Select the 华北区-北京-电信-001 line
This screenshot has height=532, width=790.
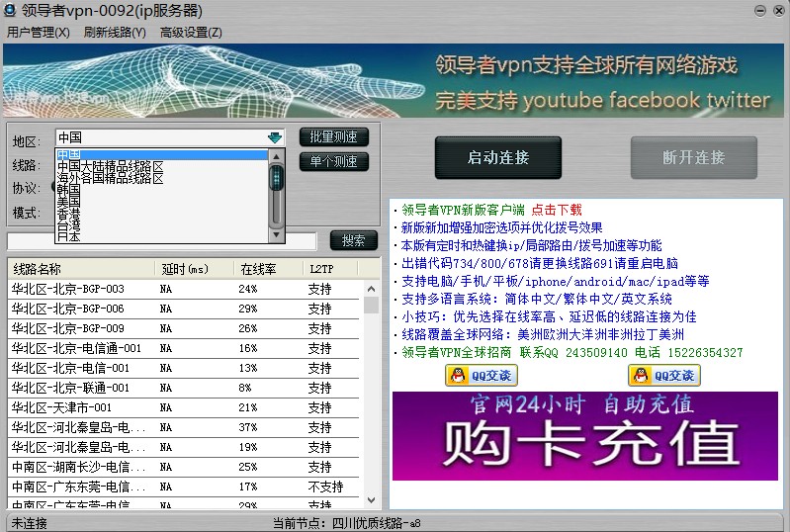tap(184, 368)
